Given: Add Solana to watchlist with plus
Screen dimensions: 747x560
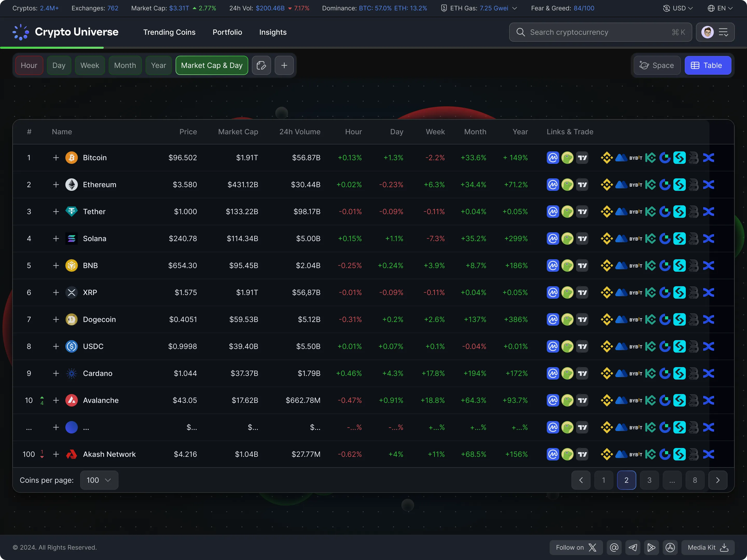Looking at the screenshot, I should (x=56, y=239).
